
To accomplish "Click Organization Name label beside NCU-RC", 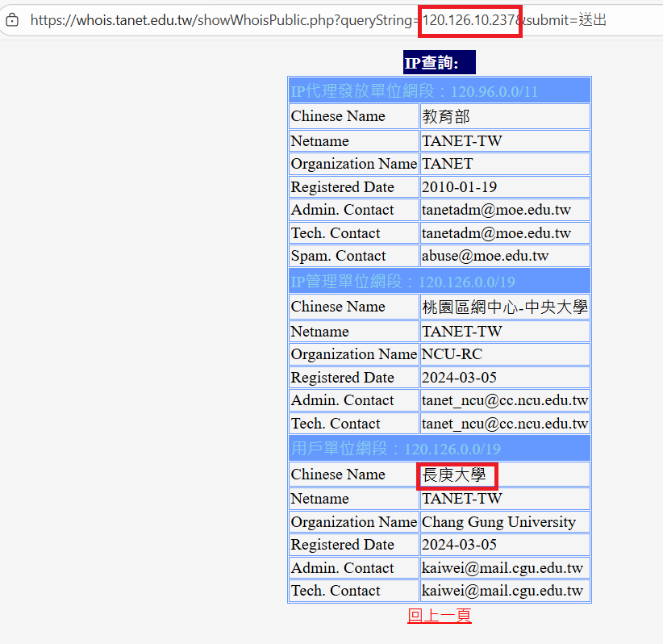I will (x=354, y=354).
